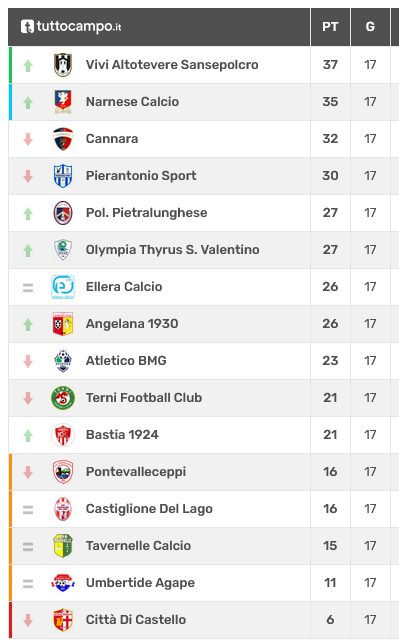
Task: Click the green up arrow beside Narnese Calcio
Action: click(28, 102)
